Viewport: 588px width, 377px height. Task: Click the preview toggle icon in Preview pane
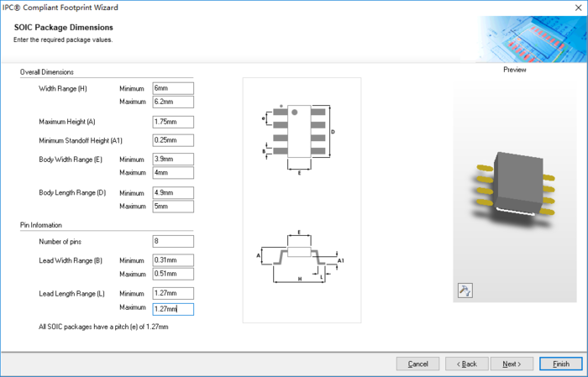tap(465, 291)
